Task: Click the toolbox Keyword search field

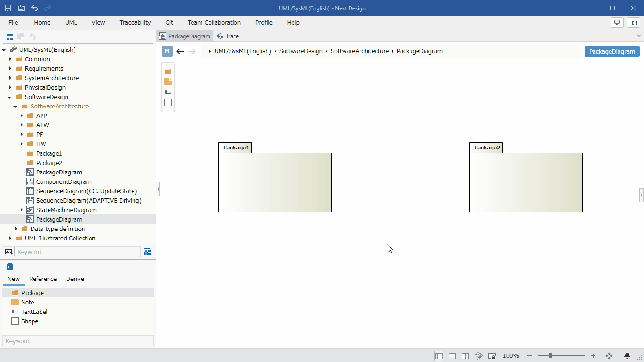Action: (78, 341)
